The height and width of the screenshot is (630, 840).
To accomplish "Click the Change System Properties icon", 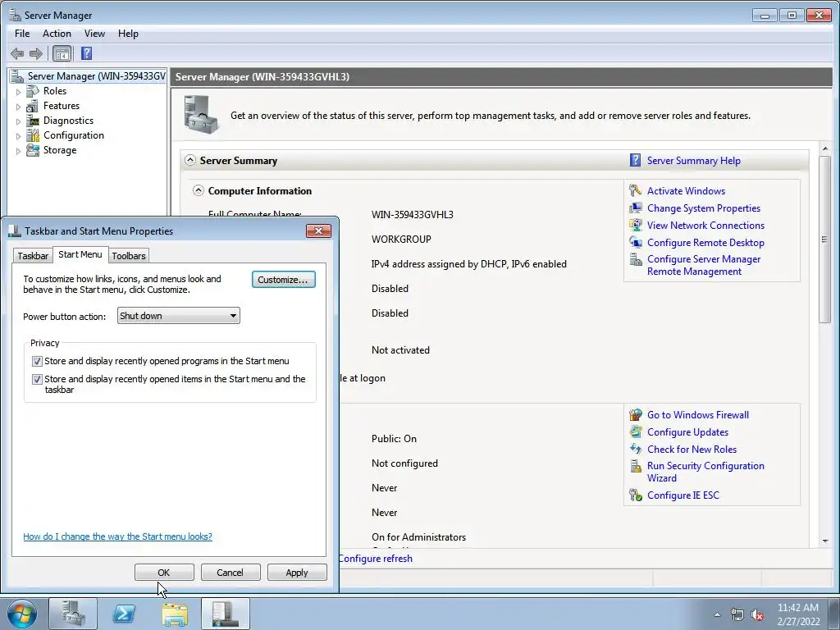I will [636, 208].
